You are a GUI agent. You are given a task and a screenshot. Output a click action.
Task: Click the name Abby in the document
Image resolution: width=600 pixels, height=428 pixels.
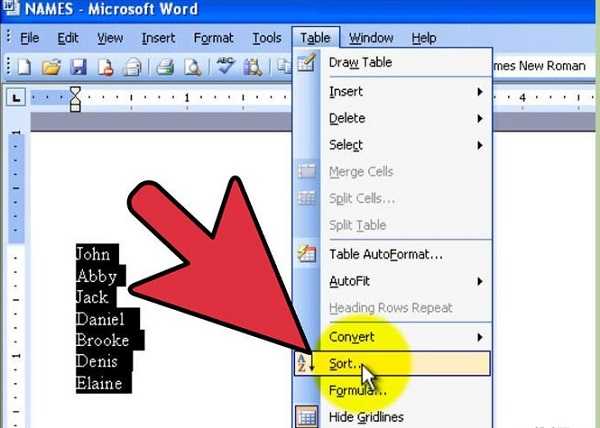pyautogui.click(x=96, y=276)
